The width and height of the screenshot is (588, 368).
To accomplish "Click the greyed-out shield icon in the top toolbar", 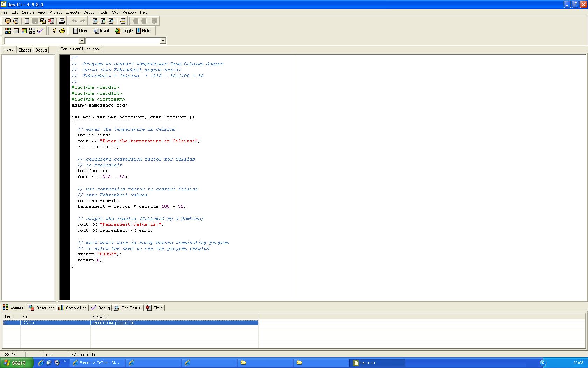I will click(154, 21).
